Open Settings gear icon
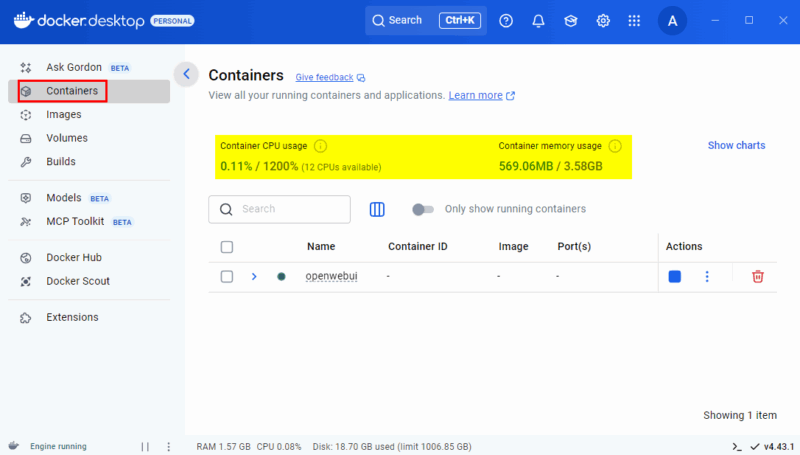This screenshot has width=800, height=455. 603,21
